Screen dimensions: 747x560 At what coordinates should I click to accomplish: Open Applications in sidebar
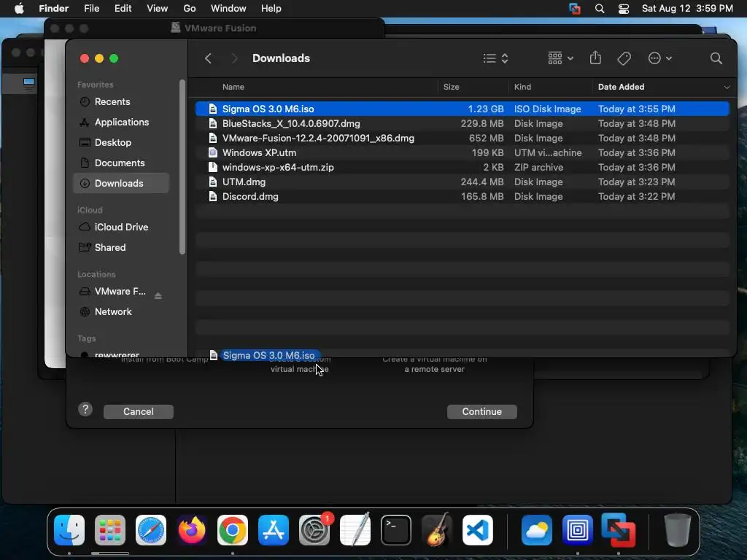tap(122, 122)
